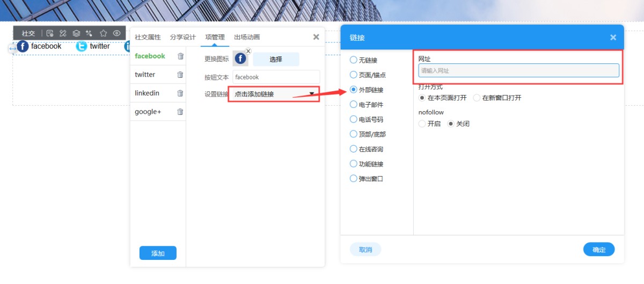Image resolution: width=644 pixels, height=284 pixels.
Task: Click the animation sparkle icon in toolbar
Action: click(x=89, y=33)
